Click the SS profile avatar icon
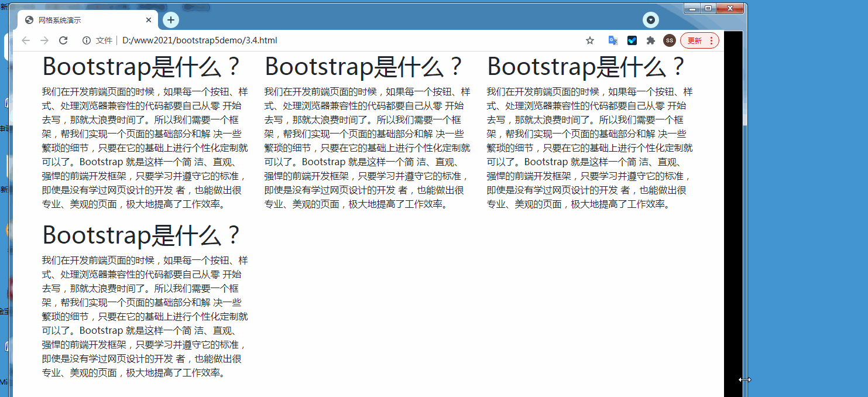Screen dimensions: 868x397 point(669,40)
